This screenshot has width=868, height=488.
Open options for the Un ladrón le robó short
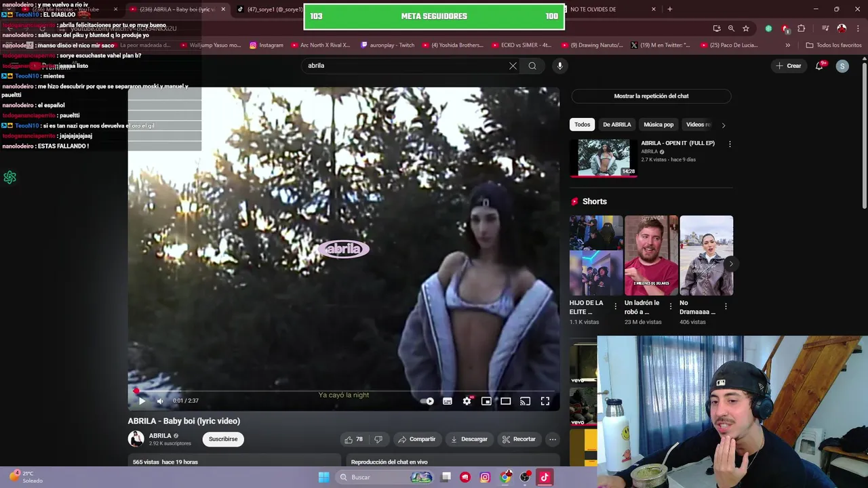[671, 307]
